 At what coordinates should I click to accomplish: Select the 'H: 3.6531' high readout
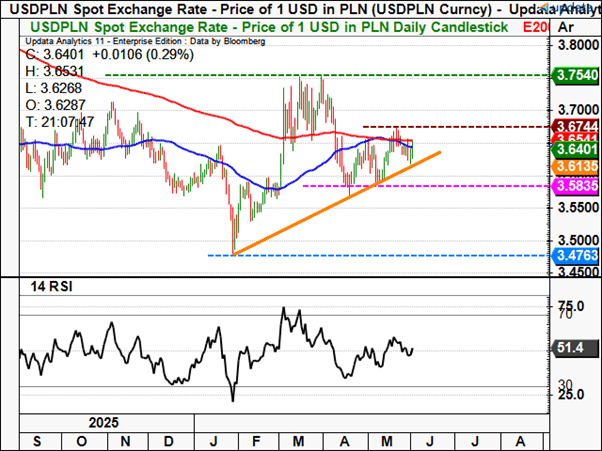tap(55, 71)
